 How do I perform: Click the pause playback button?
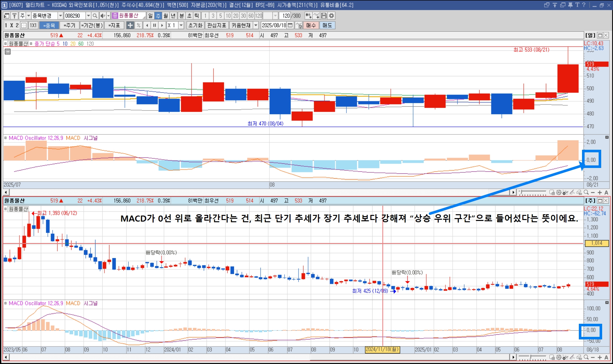(x=155, y=25)
